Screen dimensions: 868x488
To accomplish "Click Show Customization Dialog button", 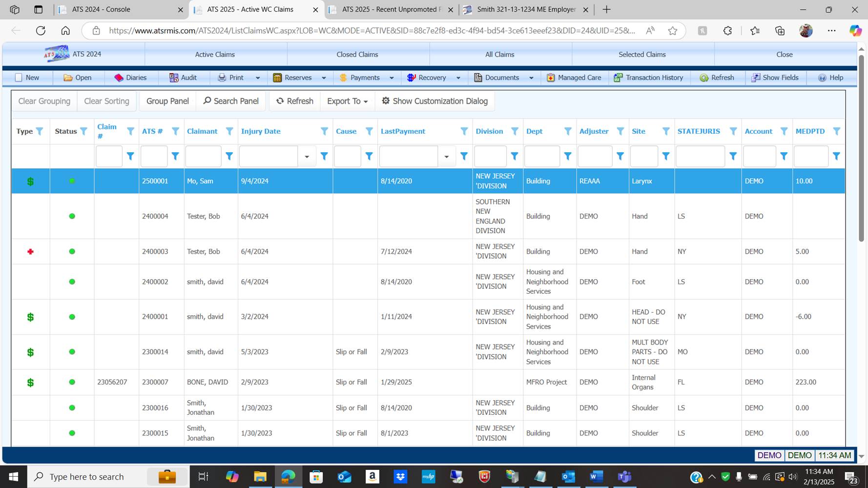I will pos(434,101).
